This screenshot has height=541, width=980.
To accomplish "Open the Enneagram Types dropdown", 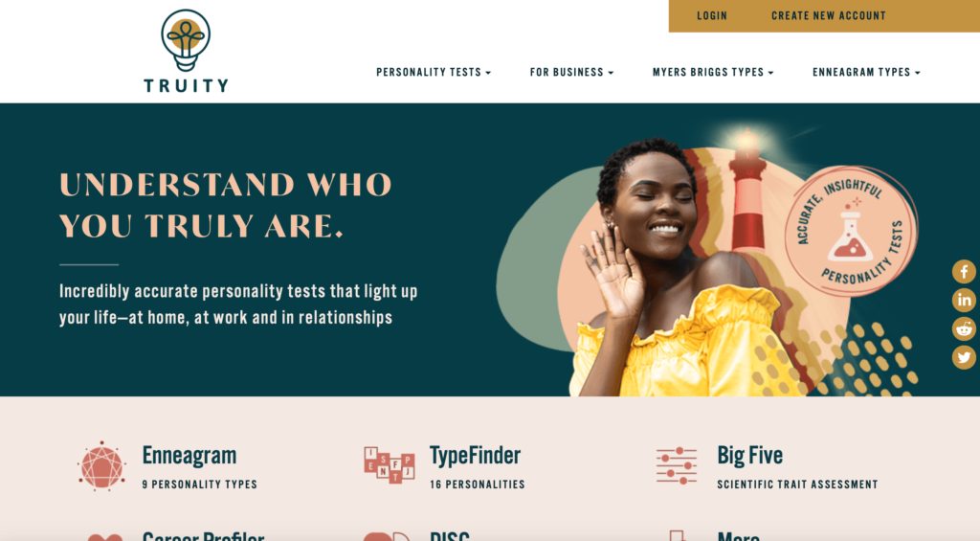I will point(866,73).
